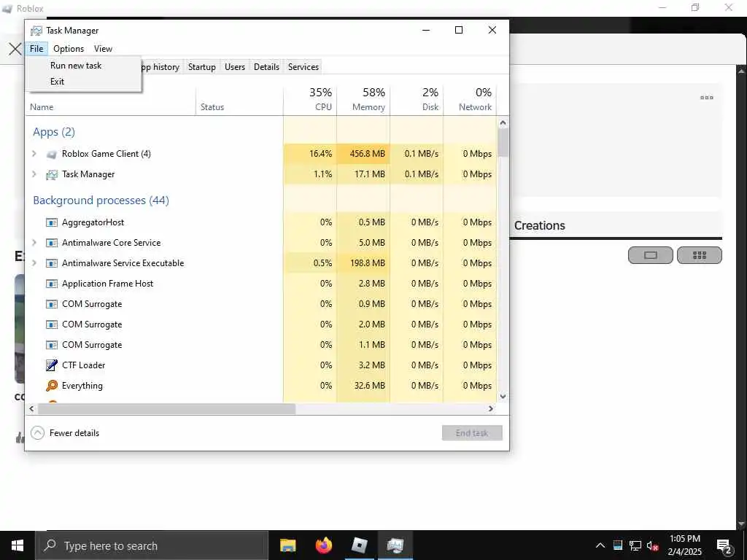The height and width of the screenshot is (560, 747).
Task: Choose Run new task from File menu
Action: 76,66
